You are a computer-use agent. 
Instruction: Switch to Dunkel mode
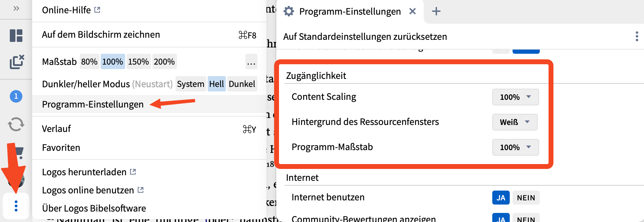242,84
